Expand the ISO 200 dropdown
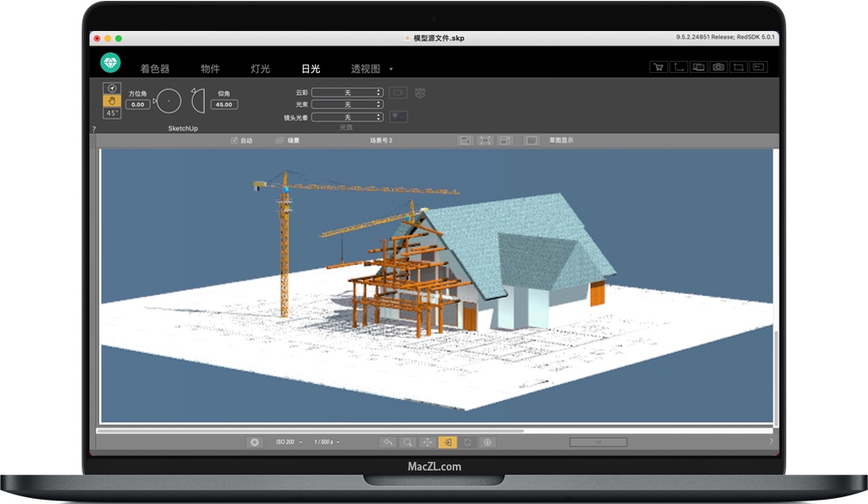Screen dimensions: 868x504 click(x=287, y=442)
